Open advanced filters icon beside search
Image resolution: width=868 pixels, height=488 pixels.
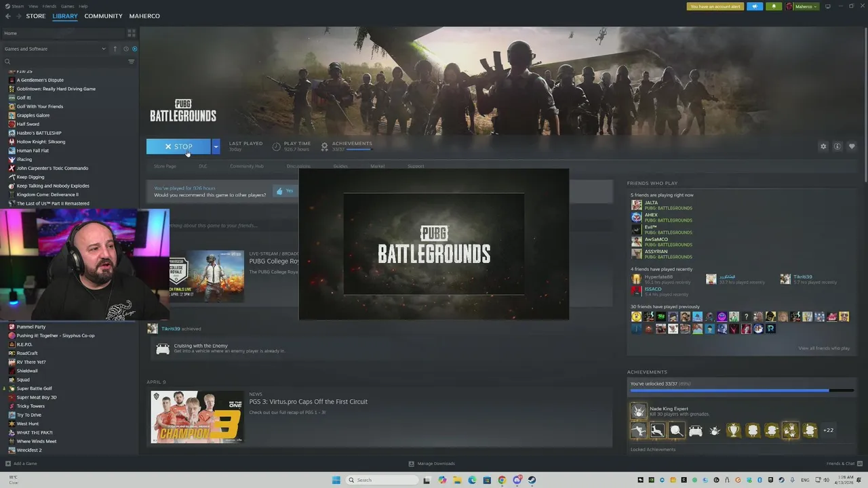coord(132,62)
